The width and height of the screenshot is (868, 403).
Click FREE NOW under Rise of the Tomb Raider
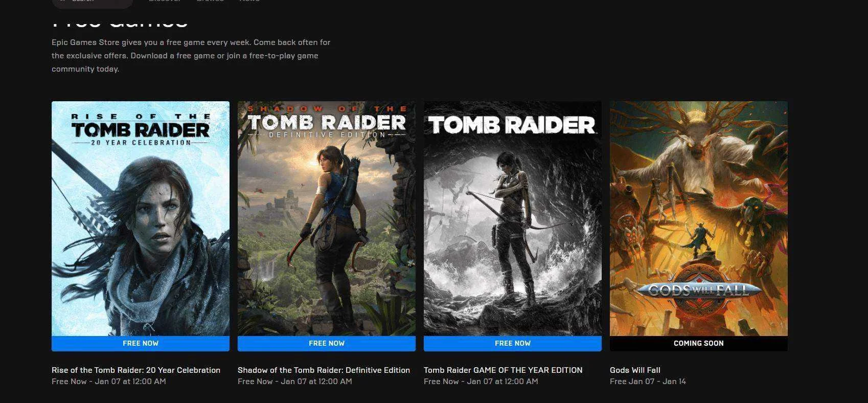141,344
